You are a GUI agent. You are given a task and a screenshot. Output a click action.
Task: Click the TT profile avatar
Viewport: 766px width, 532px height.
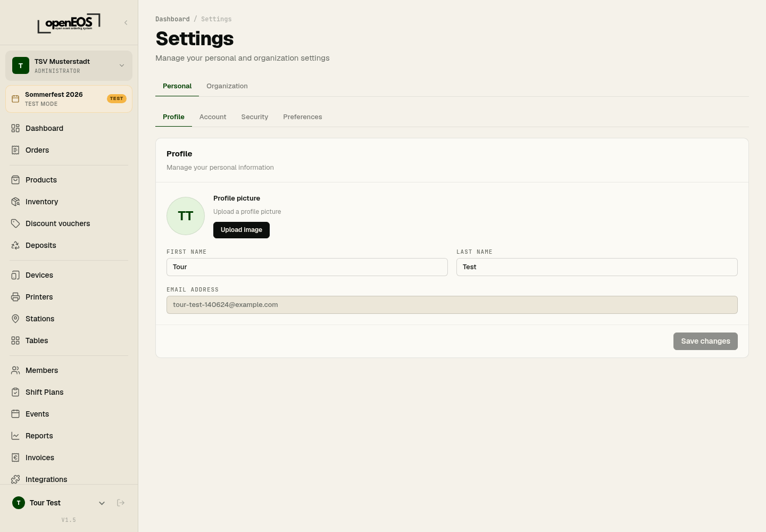(186, 216)
